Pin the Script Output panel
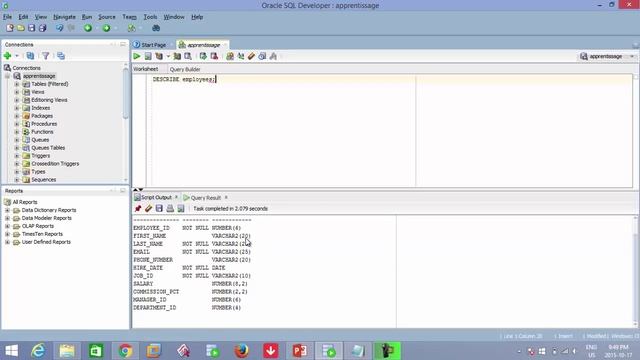640x360 pixels. pos(138,209)
